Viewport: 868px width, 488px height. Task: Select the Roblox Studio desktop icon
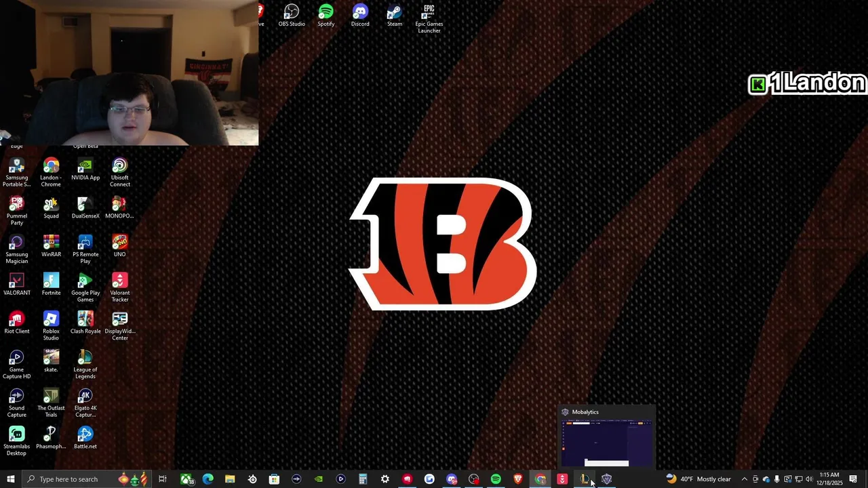pos(51,327)
